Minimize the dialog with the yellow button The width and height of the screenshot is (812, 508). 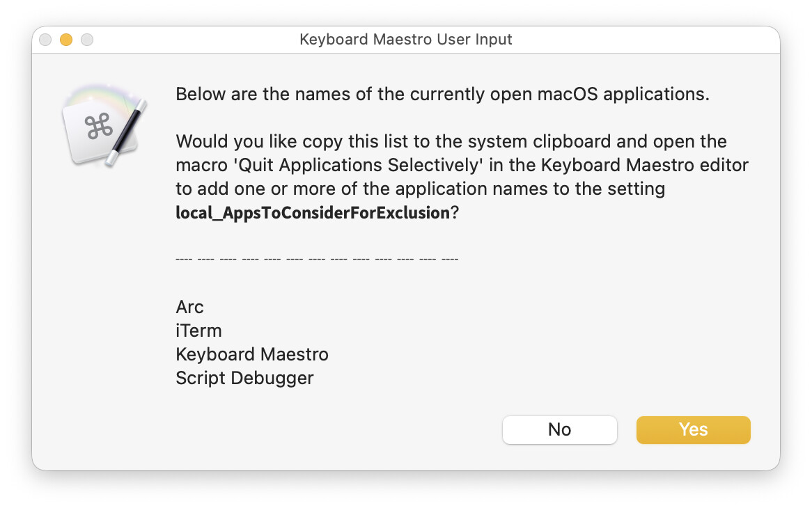click(66, 40)
